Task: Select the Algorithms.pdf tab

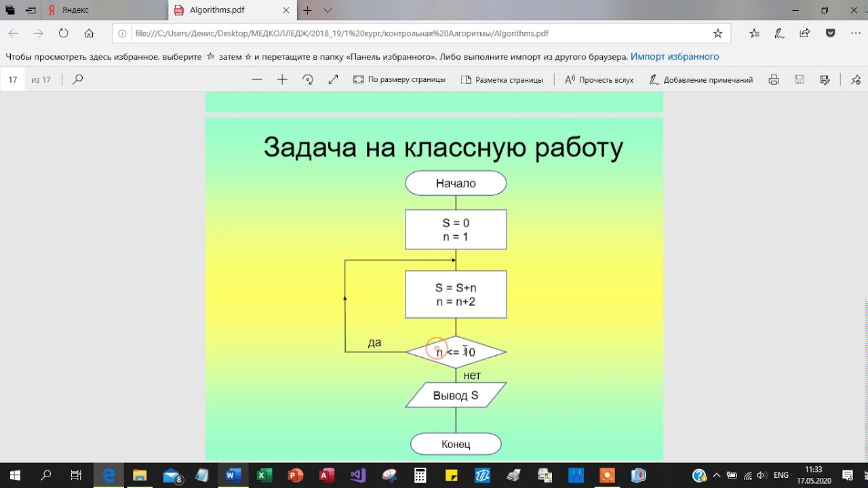Action: pyautogui.click(x=231, y=10)
